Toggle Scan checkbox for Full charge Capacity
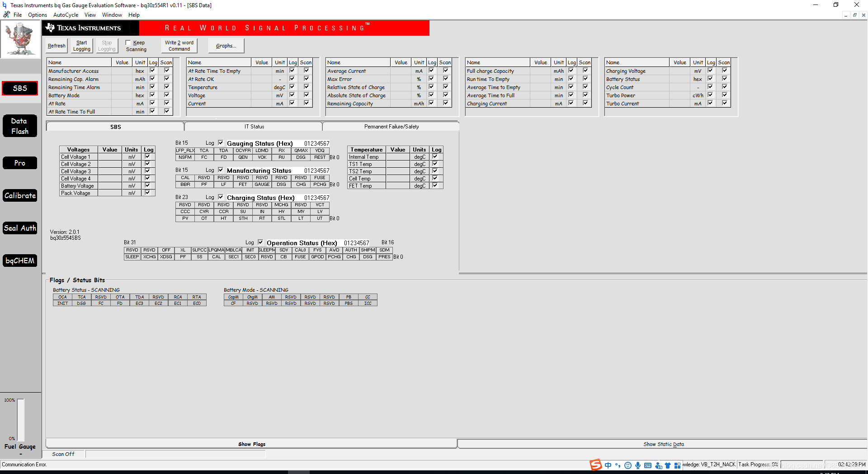This screenshot has height=474, width=868. pyautogui.click(x=585, y=71)
